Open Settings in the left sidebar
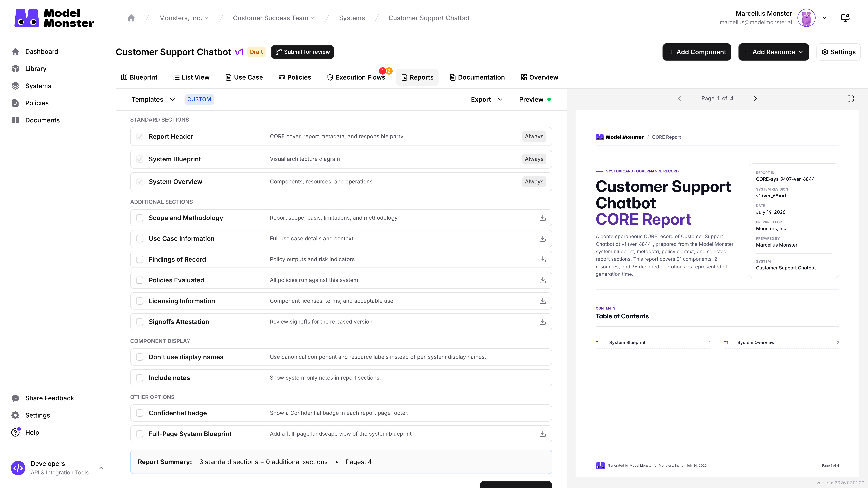This screenshot has width=868, height=488. (37, 415)
